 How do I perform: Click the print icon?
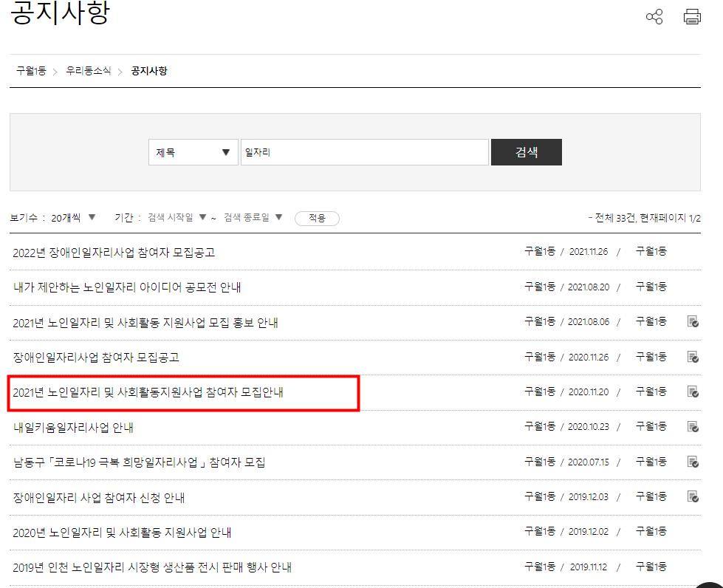(x=692, y=17)
